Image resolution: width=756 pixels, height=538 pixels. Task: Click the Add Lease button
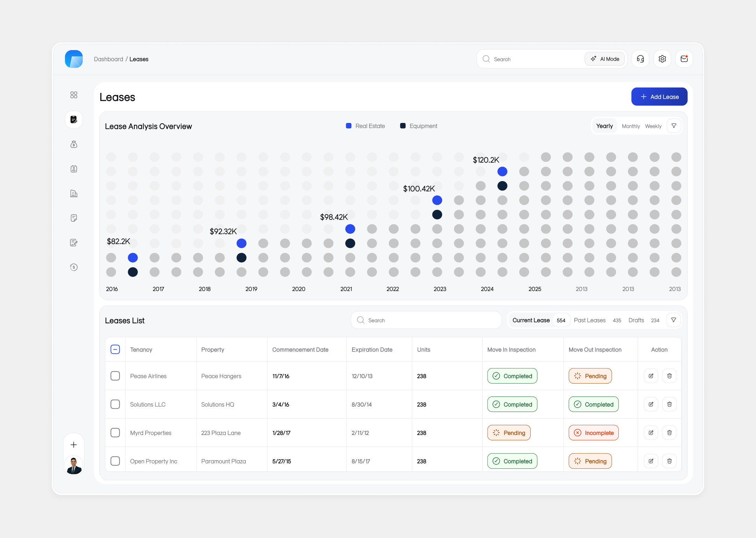[x=659, y=96]
